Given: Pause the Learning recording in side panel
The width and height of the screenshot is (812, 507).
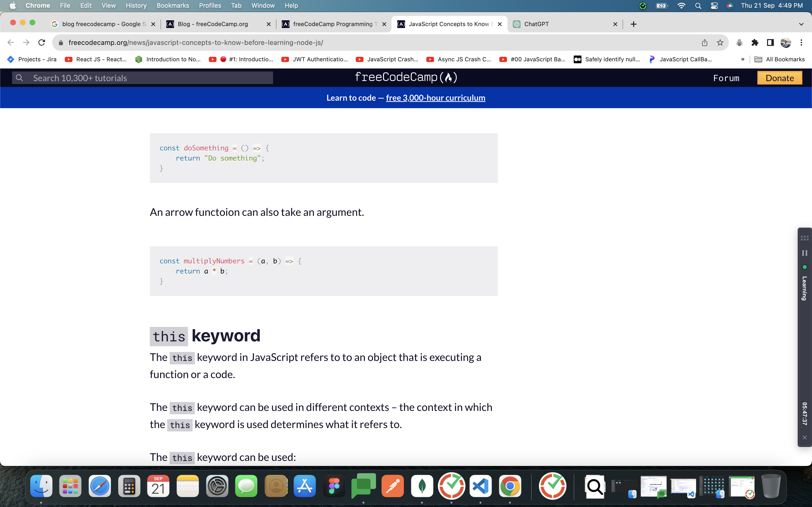Looking at the screenshot, I should point(805,253).
